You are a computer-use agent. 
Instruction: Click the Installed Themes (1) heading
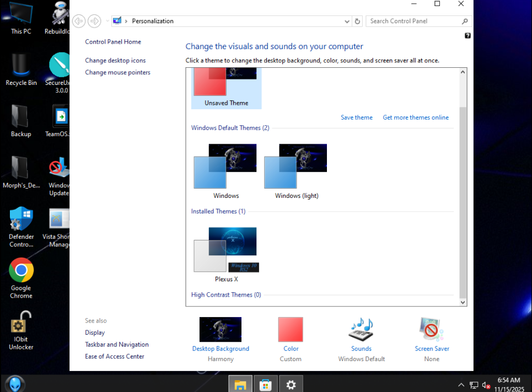click(x=218, y=212)
